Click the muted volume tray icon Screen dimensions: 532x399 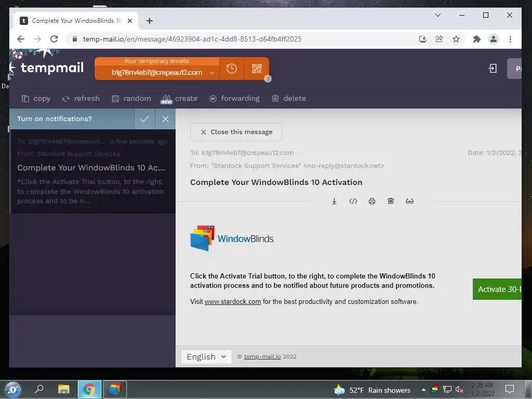459,390
